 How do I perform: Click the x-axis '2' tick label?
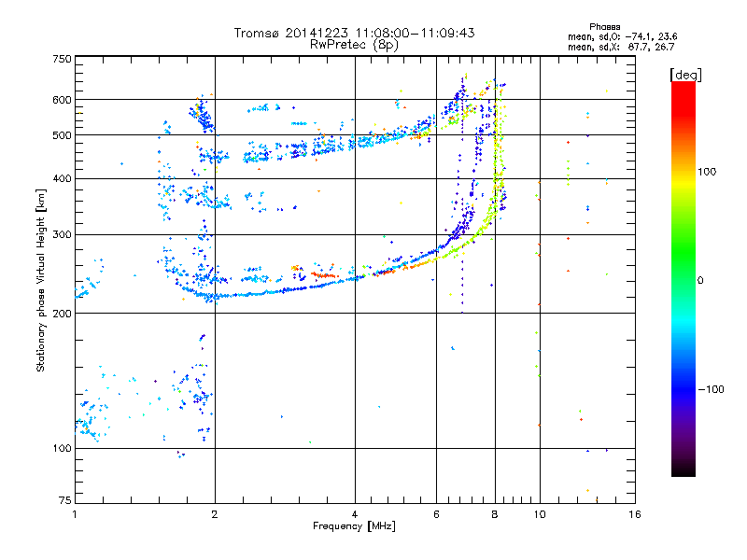215,514
